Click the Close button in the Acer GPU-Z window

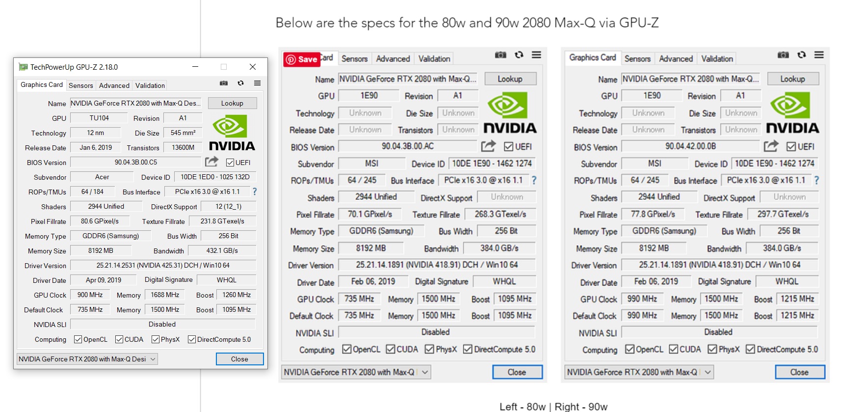point(239,359)
